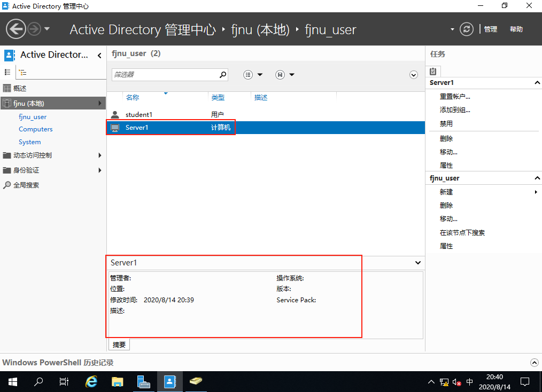Show hidden system tray icons
The width and height of the screenshot is (542, 392).
[x=431, y=382]
